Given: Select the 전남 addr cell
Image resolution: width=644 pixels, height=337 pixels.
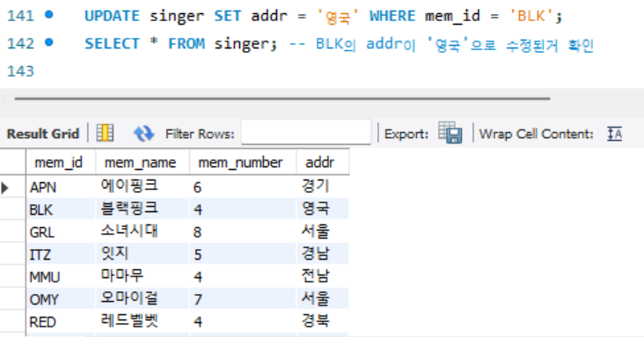Looking at the screenshot, I should [323, 276].
